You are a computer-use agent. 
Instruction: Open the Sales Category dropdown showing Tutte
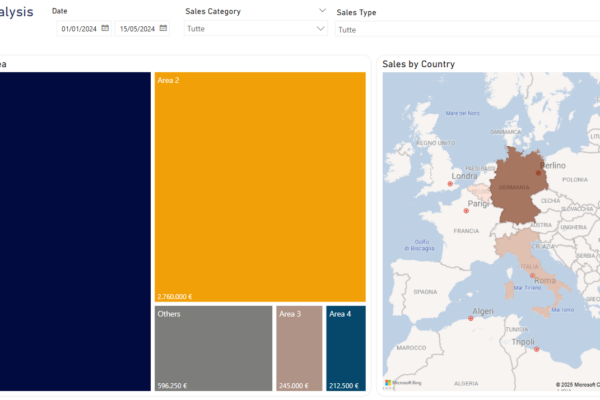pyautogui.click(x=256, y=29)
